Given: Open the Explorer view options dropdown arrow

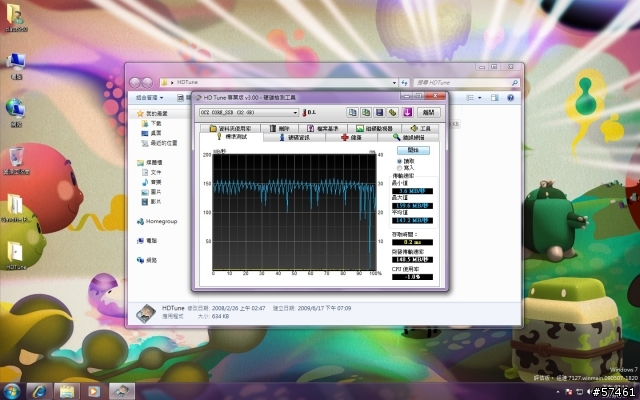Looking at the screenshot, I should coord(480,98).
